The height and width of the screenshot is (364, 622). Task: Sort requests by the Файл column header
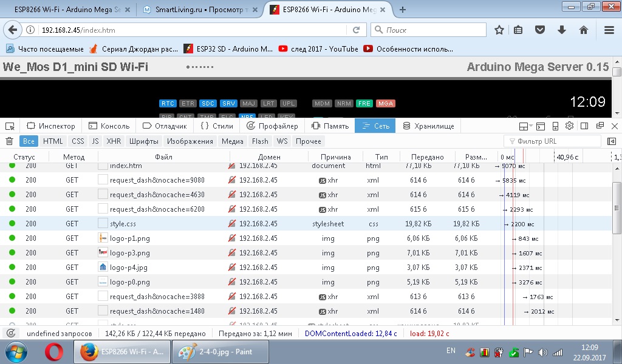point(163,157)
